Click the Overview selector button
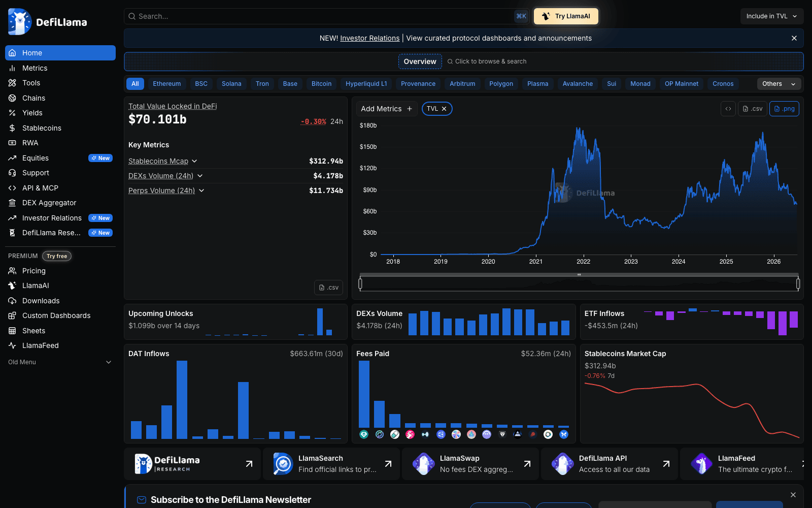This screenshot has height=508, width=812. [420, 61]
